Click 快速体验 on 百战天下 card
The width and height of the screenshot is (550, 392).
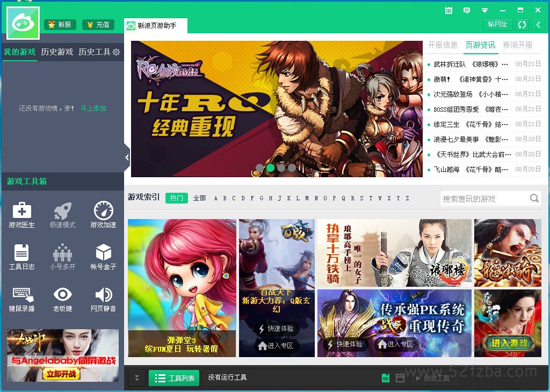click(x=277, y=329)
